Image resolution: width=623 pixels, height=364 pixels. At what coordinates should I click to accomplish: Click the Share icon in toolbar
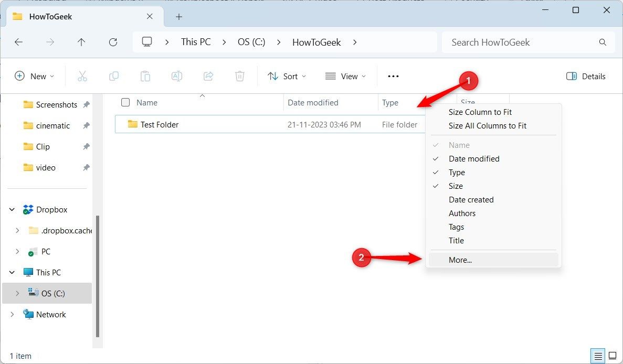click(208, 76)
